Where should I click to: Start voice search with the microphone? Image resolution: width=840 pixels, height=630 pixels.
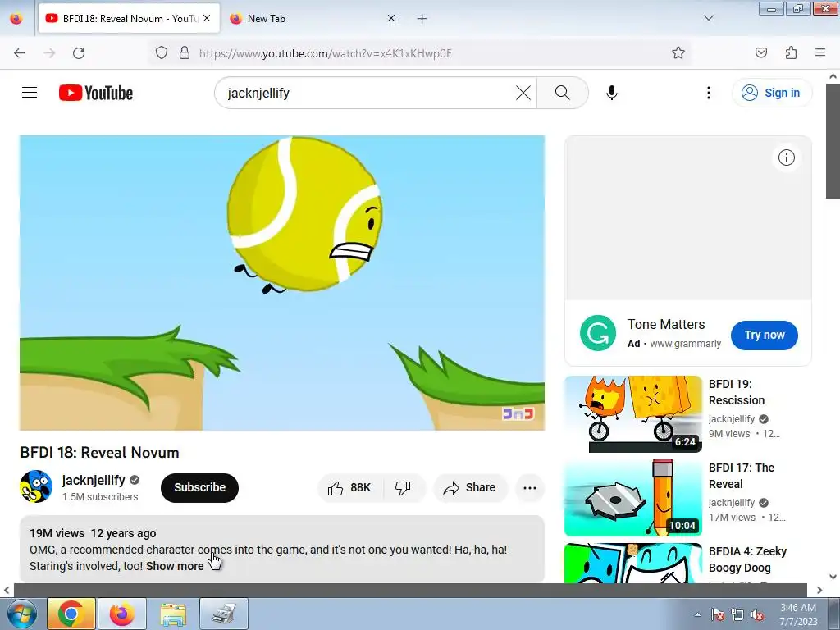pyautogui.click(x=612, y=93)
